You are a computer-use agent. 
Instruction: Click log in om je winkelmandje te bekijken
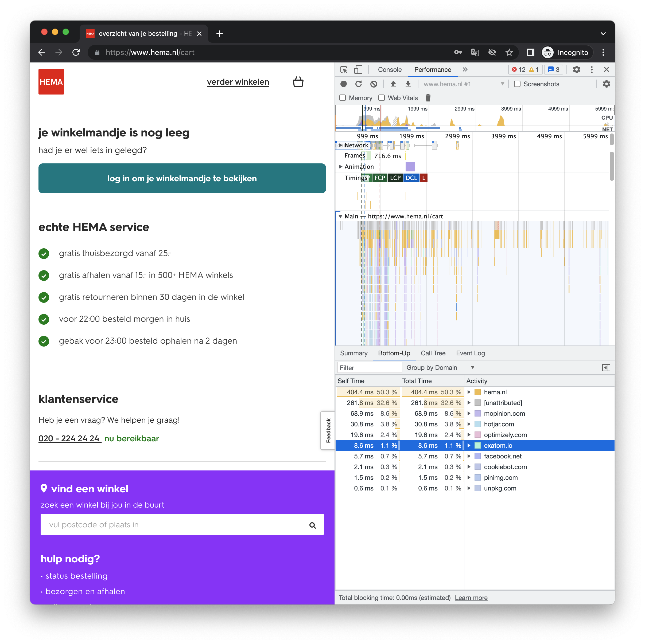182,178
